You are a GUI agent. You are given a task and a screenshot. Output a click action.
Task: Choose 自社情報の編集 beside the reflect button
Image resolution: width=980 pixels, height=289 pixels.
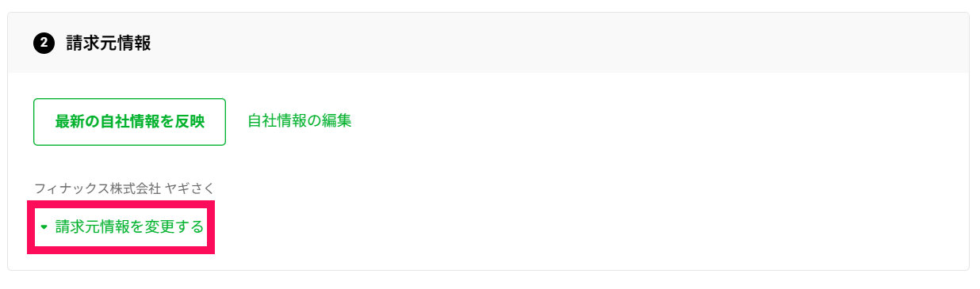pyautogui.click(x=299, y=121)
